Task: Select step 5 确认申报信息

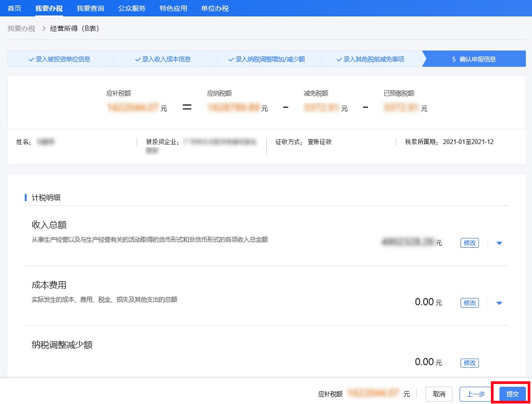Action: [x=474, y=59]
